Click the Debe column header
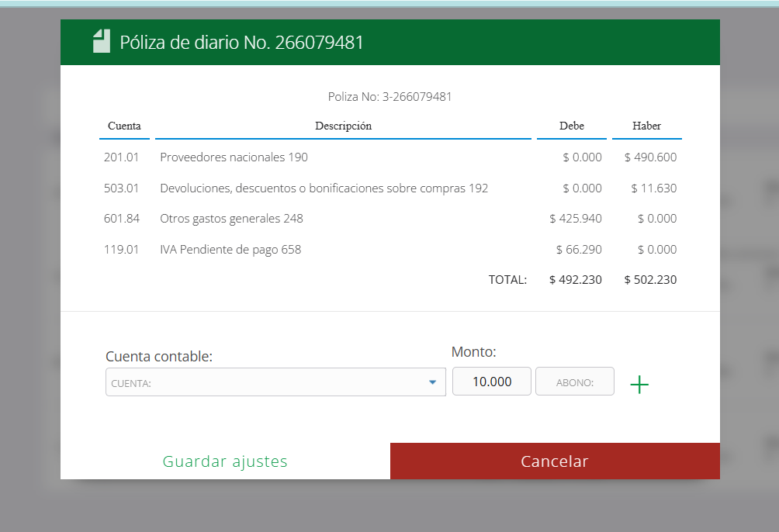Image resolution: width=779 pixels, height=532 pixels. [571, 126]
